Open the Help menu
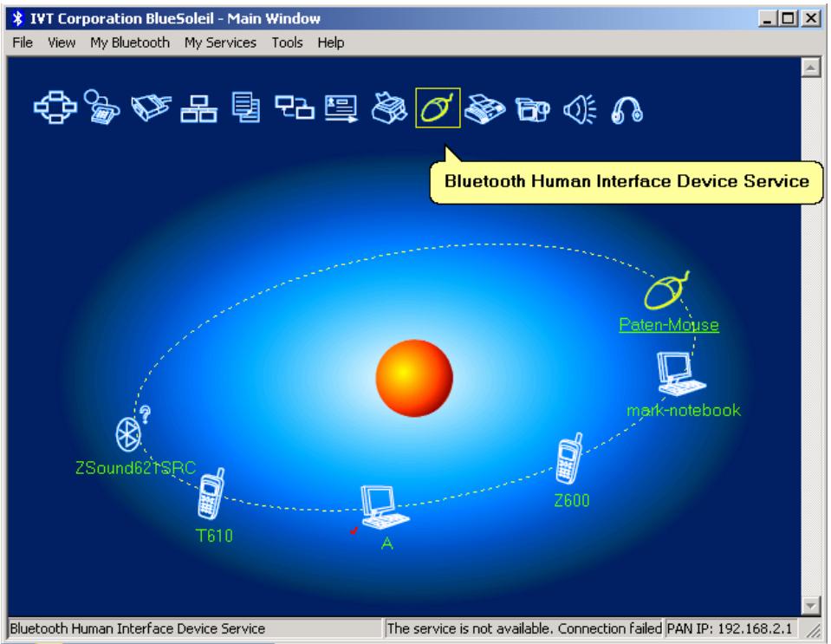 pyautogui.click(x=331, y=42)
